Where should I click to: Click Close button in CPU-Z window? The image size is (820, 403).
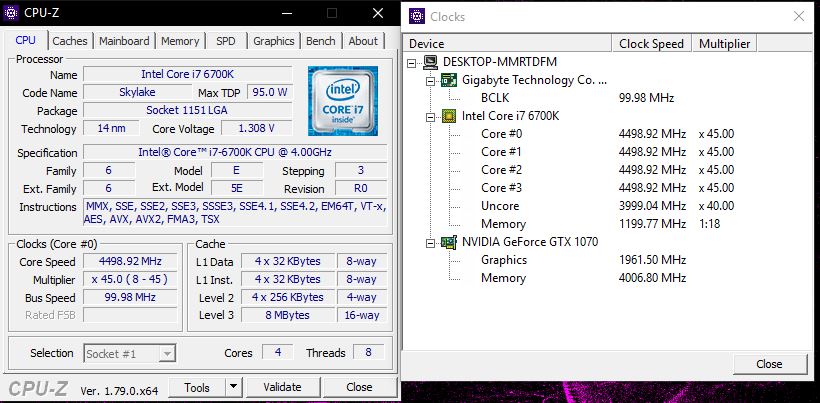[359, 387]
